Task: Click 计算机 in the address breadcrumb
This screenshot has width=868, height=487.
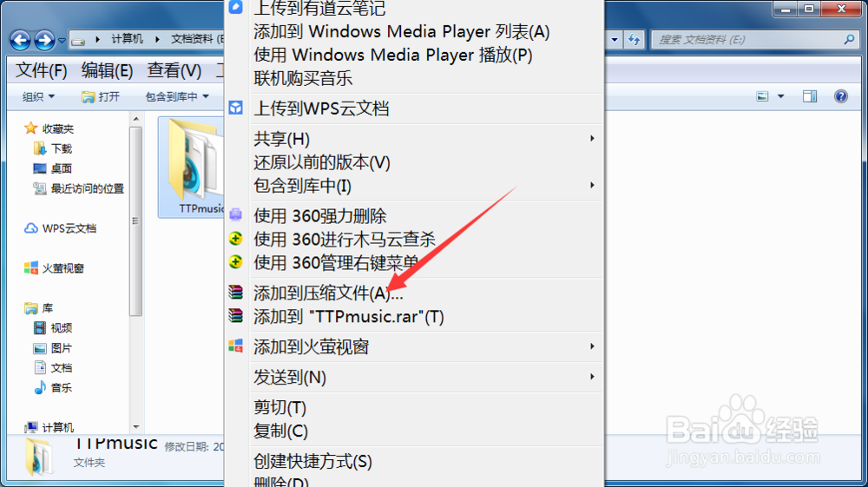Action: click(x=127, y=39)
